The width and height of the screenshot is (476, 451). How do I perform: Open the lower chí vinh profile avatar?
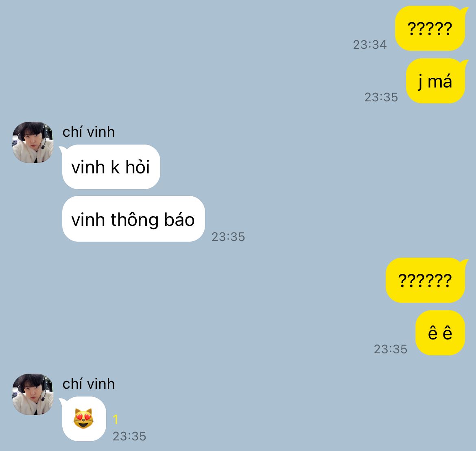pos(33,394)
